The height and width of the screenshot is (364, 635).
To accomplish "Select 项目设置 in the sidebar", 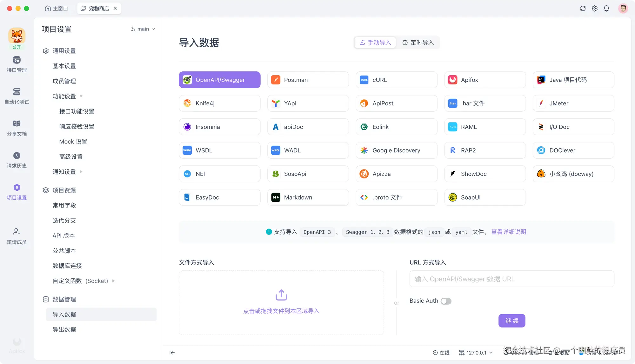I will pos(17,192).
